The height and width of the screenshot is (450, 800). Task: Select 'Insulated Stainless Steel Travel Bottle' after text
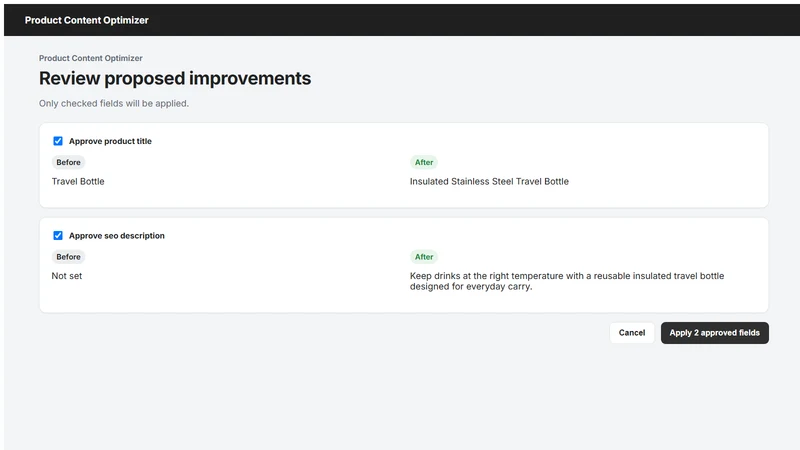(489, 181)
